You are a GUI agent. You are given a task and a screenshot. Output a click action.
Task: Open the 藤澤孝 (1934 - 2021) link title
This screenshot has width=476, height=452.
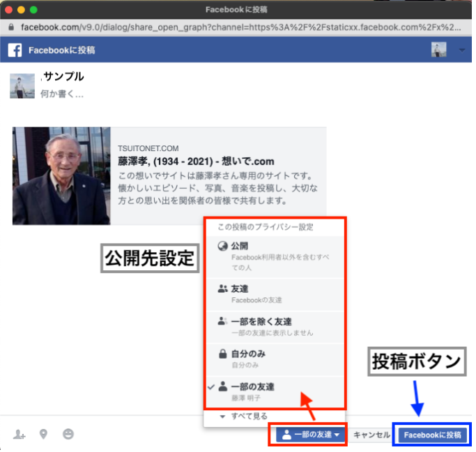coord(196,161)
